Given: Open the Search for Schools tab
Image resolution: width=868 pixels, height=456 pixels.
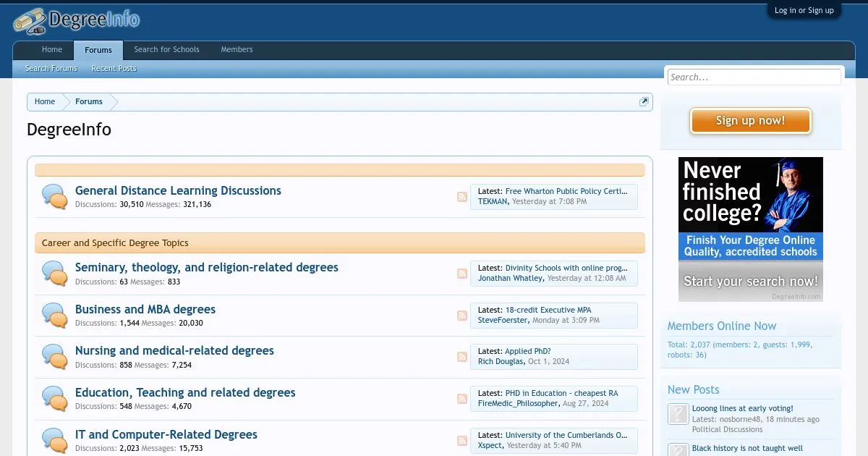Looking at the screenshot, I should [x=166, y=50].
